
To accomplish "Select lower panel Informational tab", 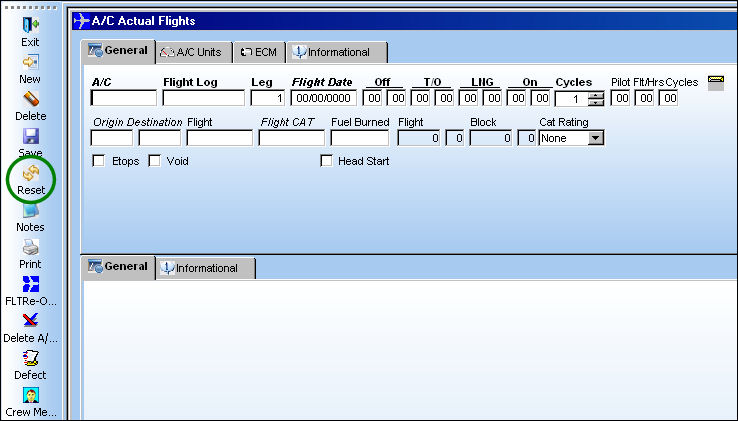I will tap(205, 268).
